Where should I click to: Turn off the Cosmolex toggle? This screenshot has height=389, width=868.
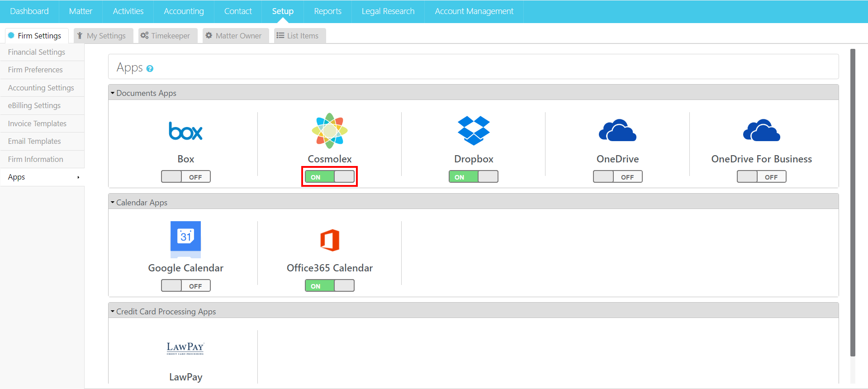coord(330,176)
